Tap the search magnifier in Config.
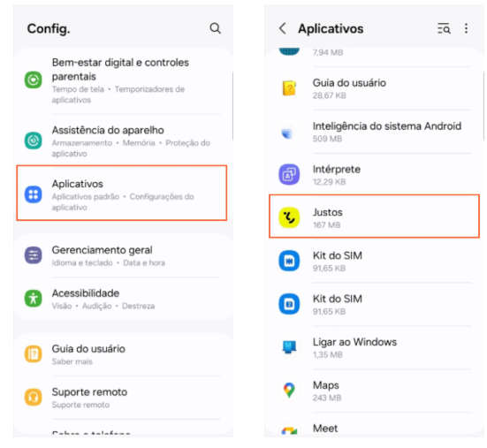The image size is (487, 448). (215, 28)
